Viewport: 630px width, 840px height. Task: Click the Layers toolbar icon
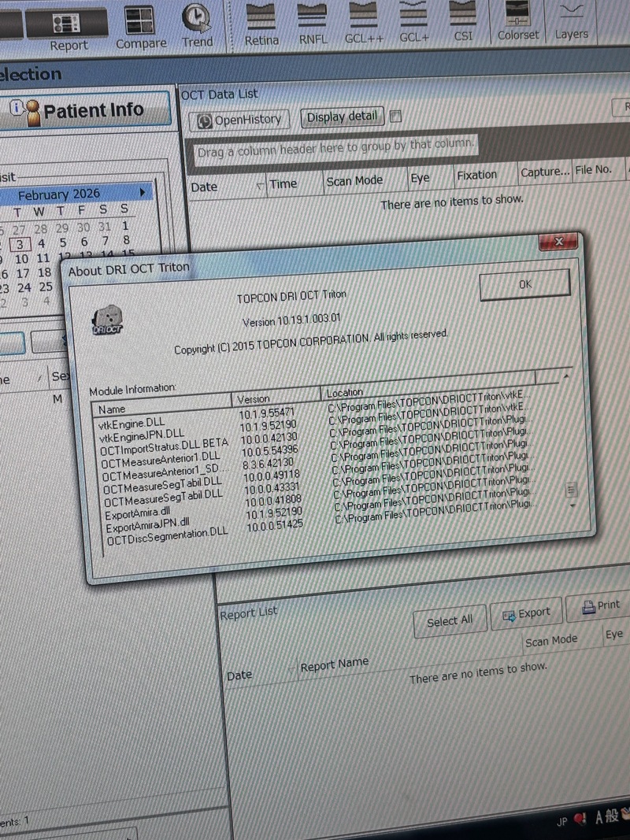(571, 22)
